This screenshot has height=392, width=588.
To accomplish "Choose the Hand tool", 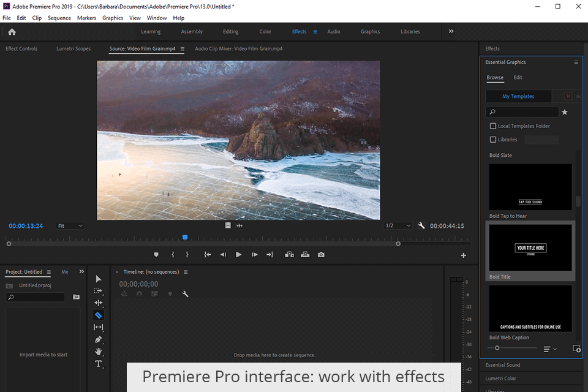I will pyautogui.click(x=98, y=351).
